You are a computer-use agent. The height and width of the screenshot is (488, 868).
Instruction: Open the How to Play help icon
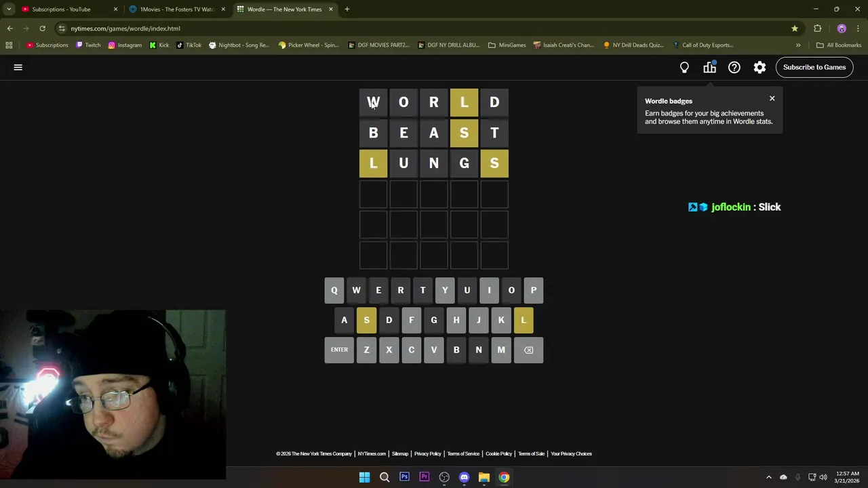[x=734, y=67]
